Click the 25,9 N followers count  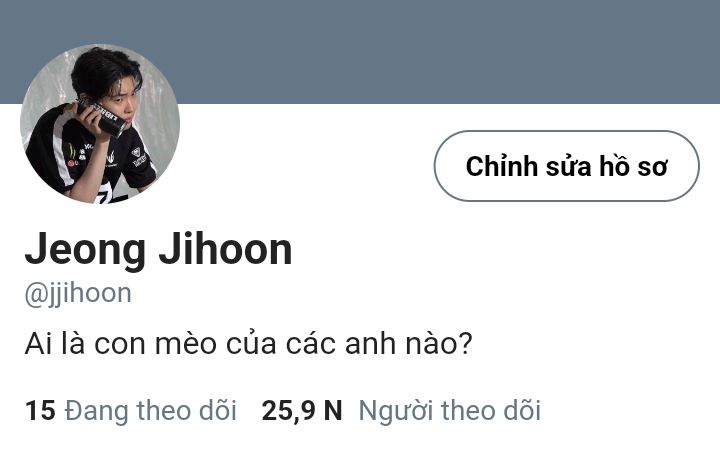point(302,410)
